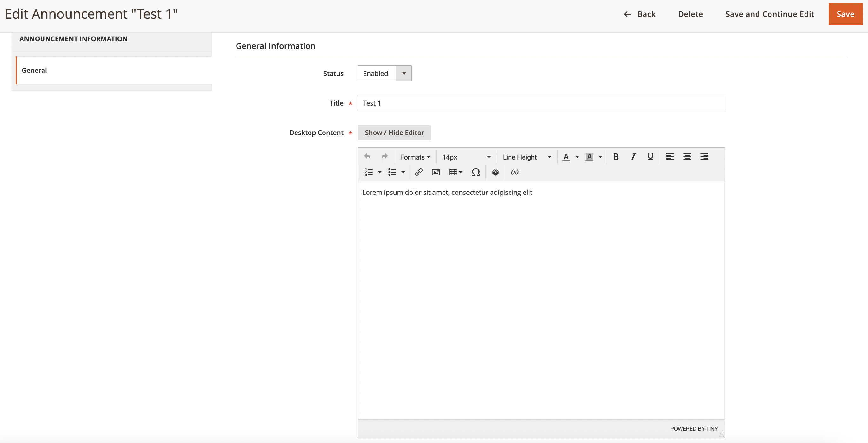Toggle underline formatting
Viewport: 868px width, 443px height.
click(650, 157)
